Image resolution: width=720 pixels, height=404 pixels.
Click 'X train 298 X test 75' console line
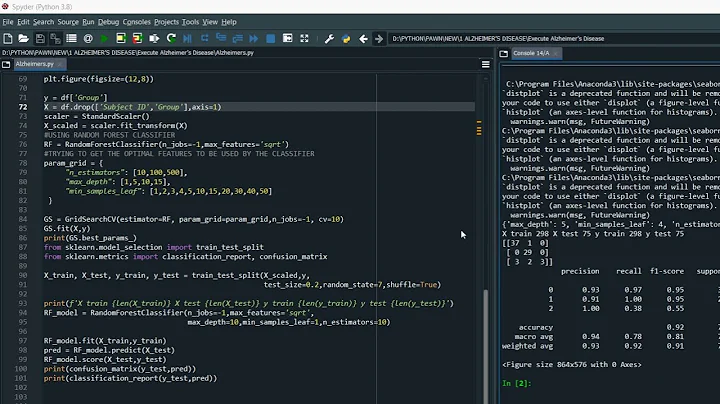click(x=593, y=234)
